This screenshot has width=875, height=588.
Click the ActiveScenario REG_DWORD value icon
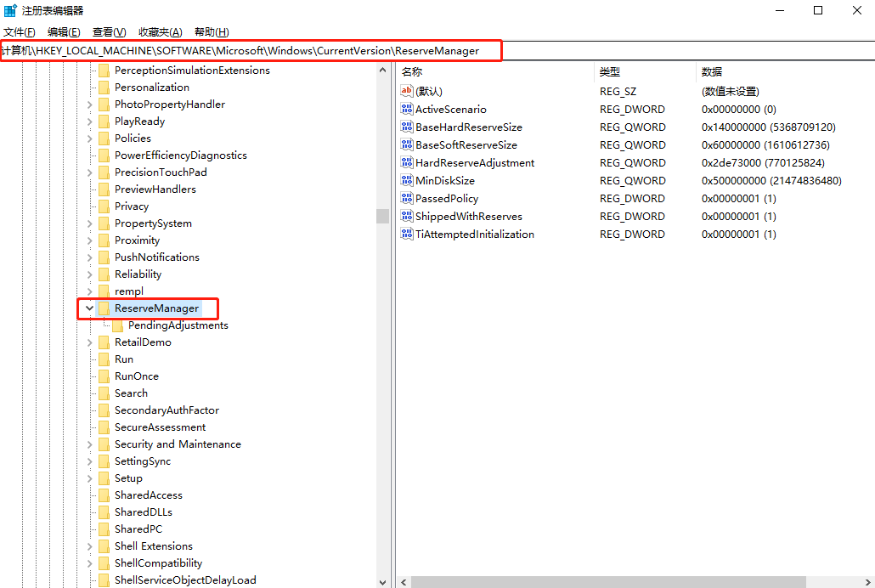407,109
